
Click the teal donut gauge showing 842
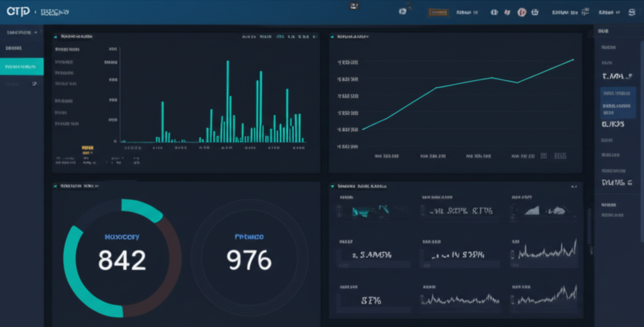point(122,258)
